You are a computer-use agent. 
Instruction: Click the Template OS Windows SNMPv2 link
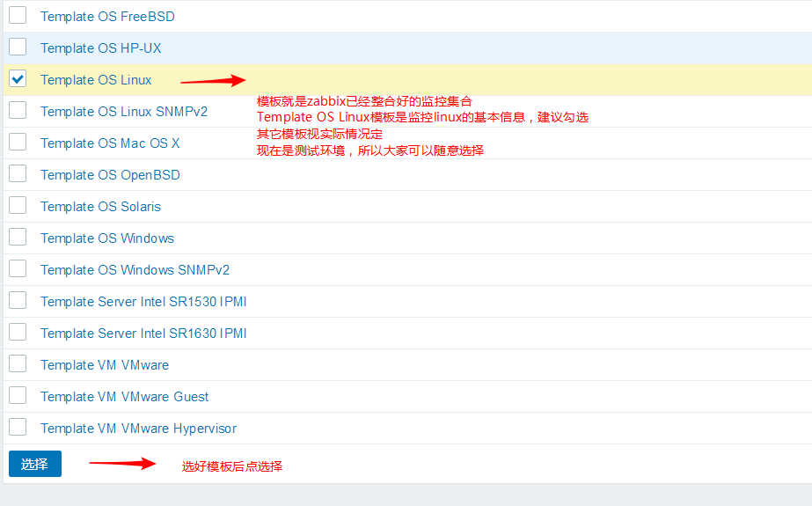tap(135, 270)
